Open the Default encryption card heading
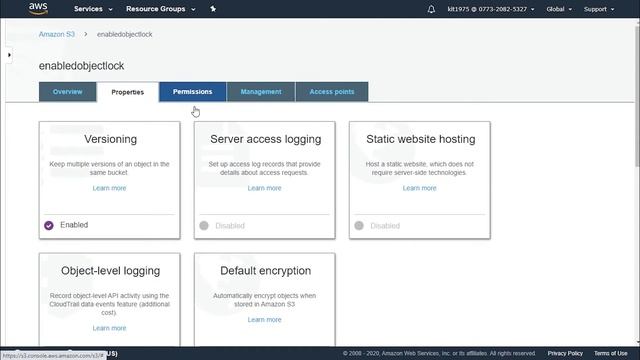640x360 pixels. (x=266, y=271)
